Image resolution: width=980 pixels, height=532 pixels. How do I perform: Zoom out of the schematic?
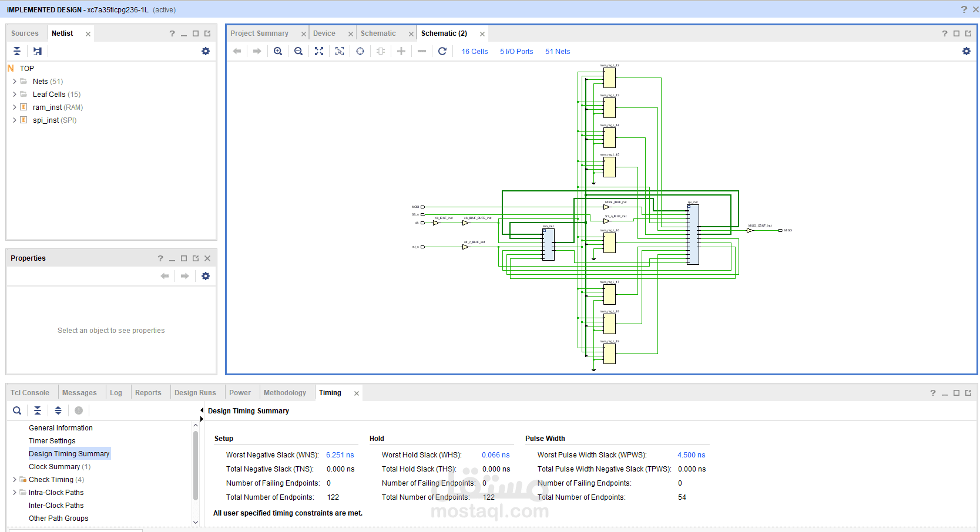[x=298, y=51]
